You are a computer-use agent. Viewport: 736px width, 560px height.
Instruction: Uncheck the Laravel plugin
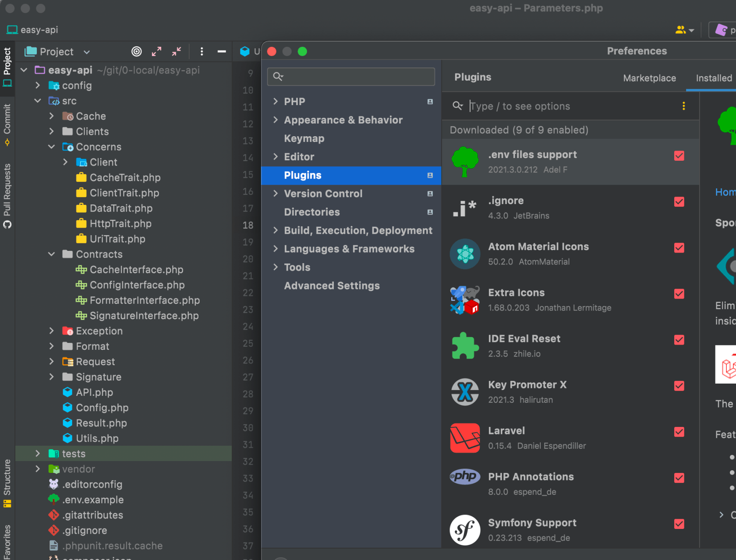pyautogui.click(x=679, y=432)
